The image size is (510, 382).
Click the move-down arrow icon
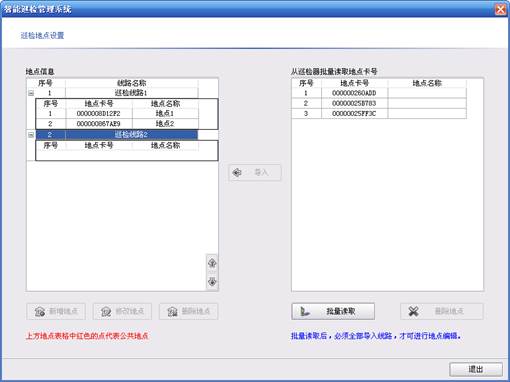[x=212, y=282]
